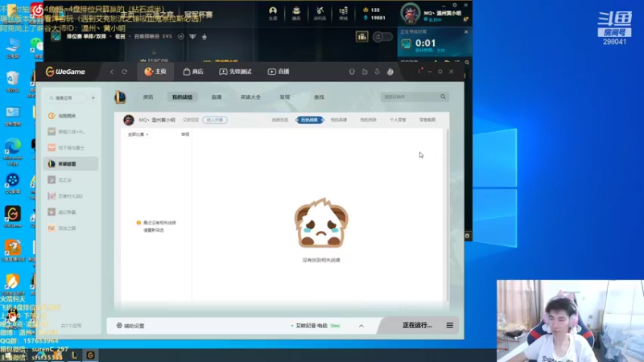Open 与我相关 in the sidebar

point(71,116)
